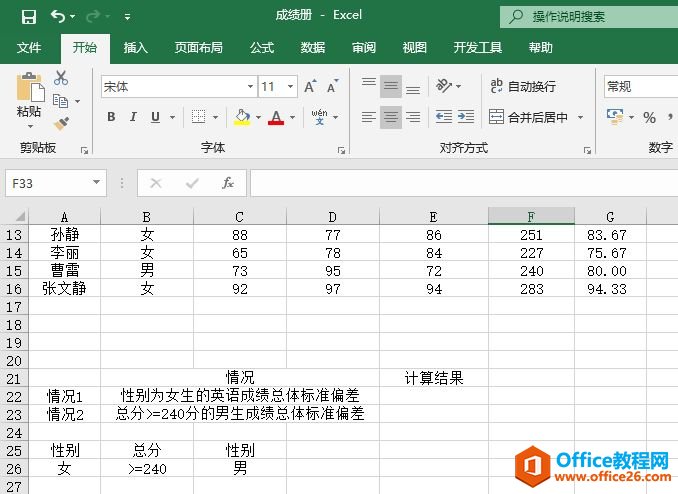Click the Orientation text angle icon
Screen dimensions: 678x494
(x=444, y=86)
